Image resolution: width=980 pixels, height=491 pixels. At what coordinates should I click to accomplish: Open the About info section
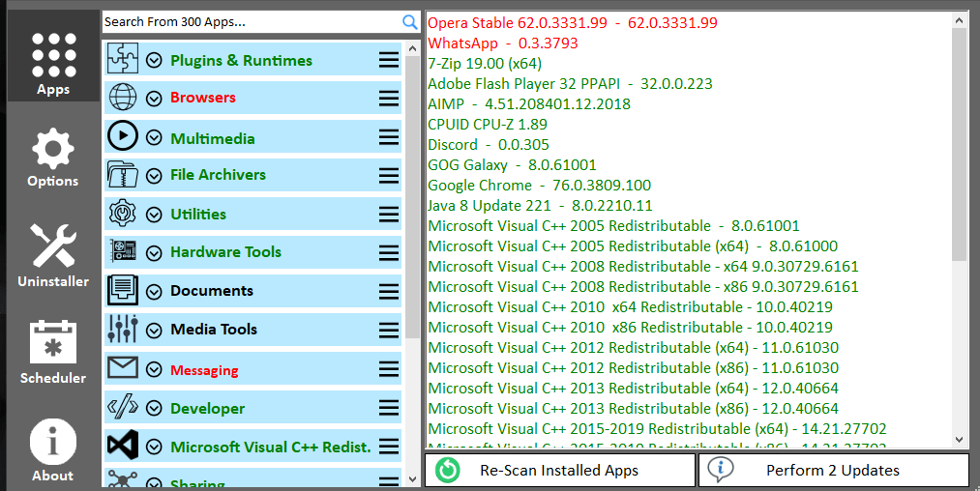point(53,449)
